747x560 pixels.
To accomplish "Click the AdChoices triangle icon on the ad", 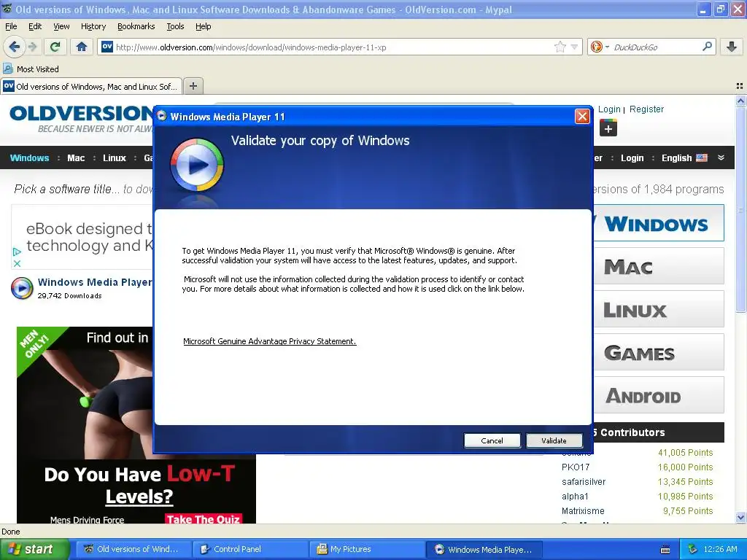I will [17, 252].
